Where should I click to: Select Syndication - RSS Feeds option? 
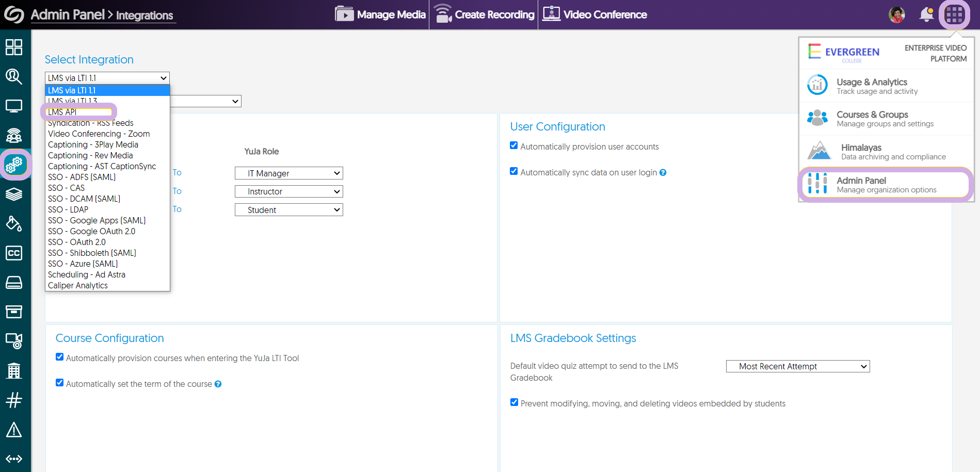pos(107,123)
